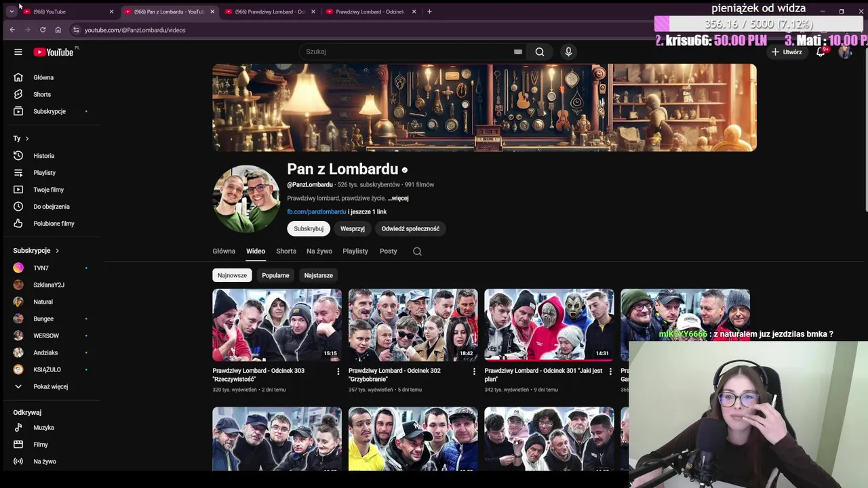Open SzklanaY2J subscription channel
Screen dimensions: 868x488
(x=50, y=285)
